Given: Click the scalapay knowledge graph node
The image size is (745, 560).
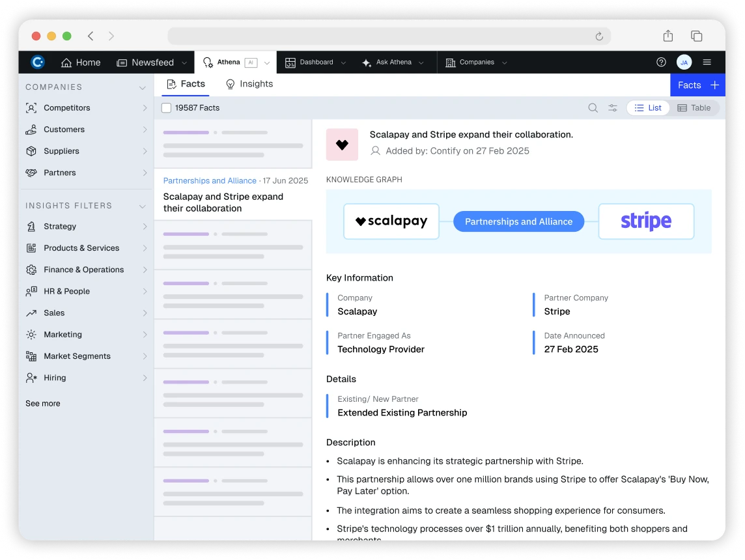Looking at the screenshot, I should pos(391,221).
